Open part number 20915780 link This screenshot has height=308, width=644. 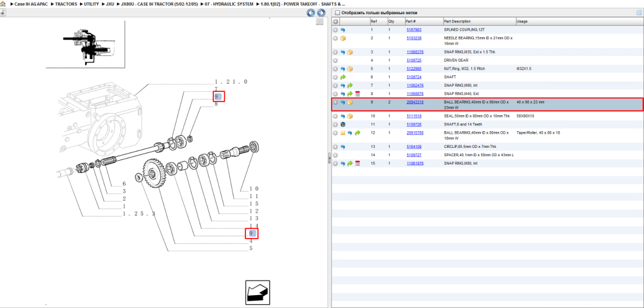pos(415,133)
